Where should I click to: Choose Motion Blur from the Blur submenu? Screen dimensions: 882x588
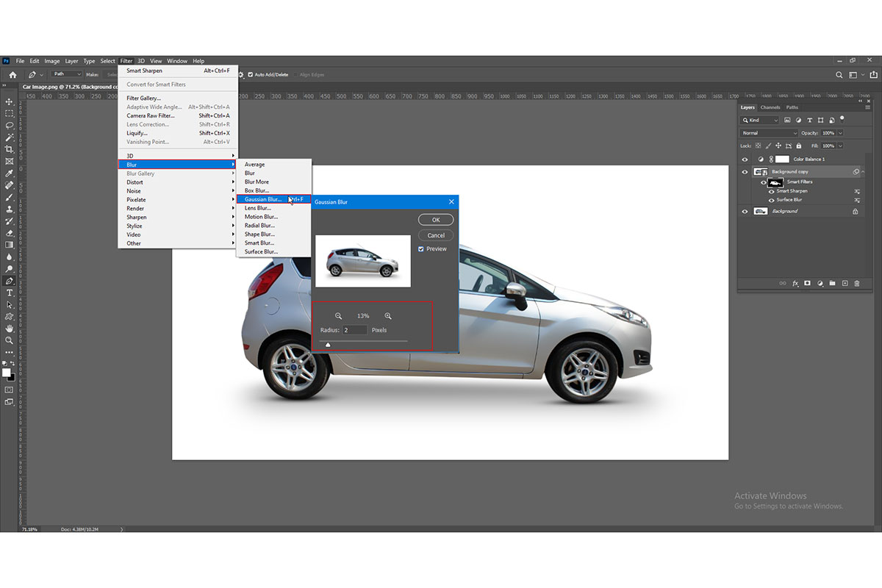tap(261, 216)
